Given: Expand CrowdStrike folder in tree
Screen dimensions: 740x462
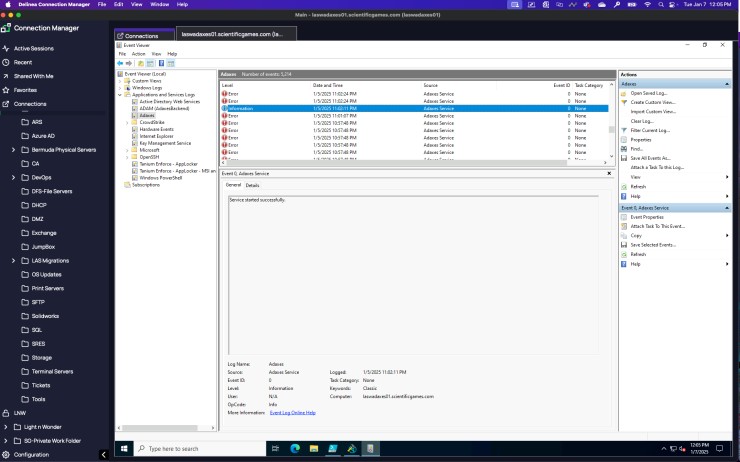Looking at the screenshot, I should 127,123.
